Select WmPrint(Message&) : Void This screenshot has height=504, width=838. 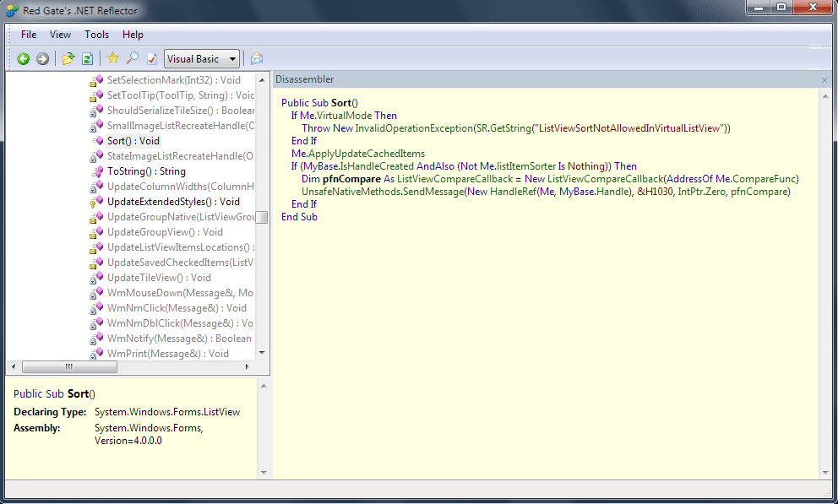coord(168,354)
